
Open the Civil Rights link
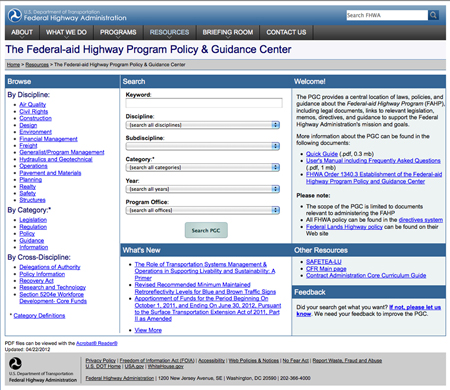34,112
